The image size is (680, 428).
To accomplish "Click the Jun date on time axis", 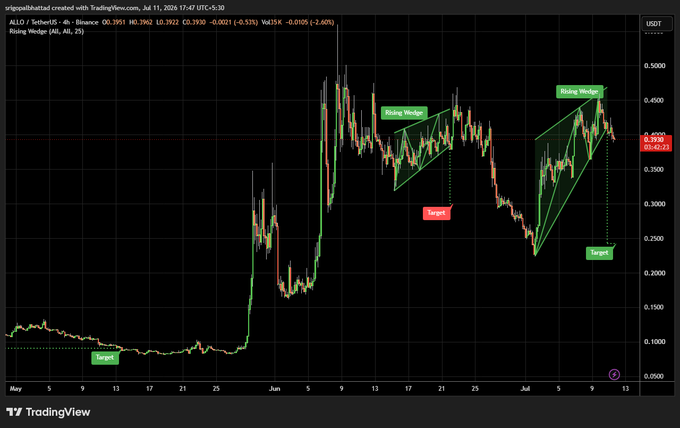I will [x=275, y=389].
